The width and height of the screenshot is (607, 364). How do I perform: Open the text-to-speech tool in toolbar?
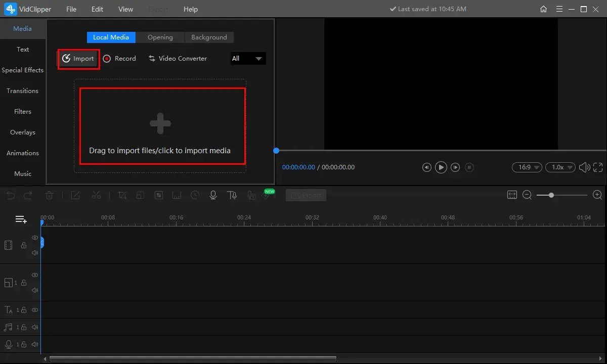(232, 195)
